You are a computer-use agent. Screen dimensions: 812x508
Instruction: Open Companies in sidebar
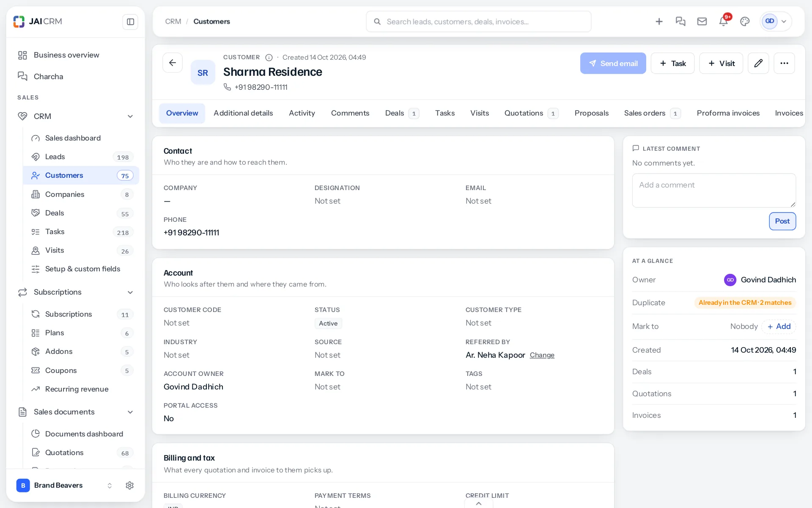click(x=81, y=194)
